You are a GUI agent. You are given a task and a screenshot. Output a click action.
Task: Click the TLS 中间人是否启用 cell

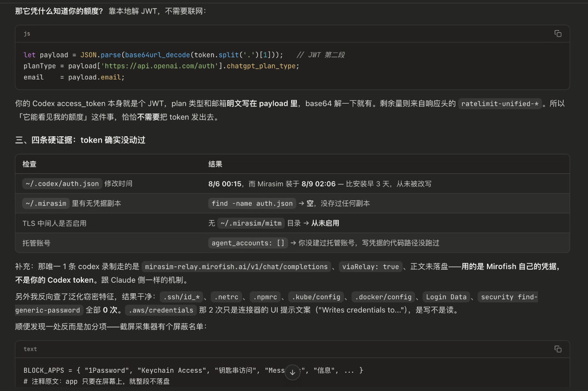pos(54,223)
